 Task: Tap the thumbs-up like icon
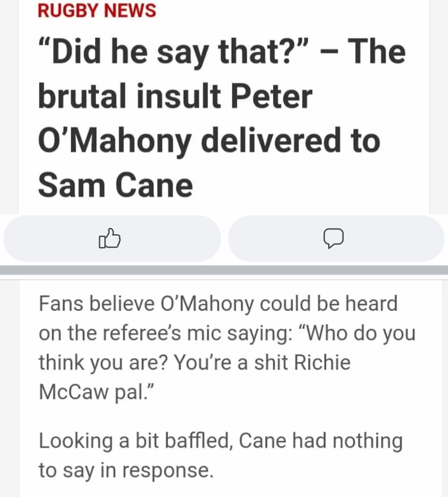point(110,238)
